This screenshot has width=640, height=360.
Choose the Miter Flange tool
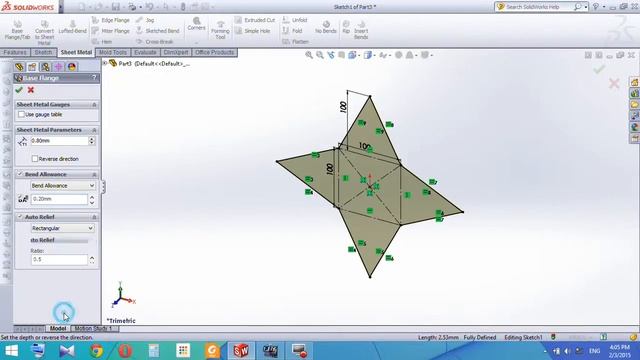[111, 31]
